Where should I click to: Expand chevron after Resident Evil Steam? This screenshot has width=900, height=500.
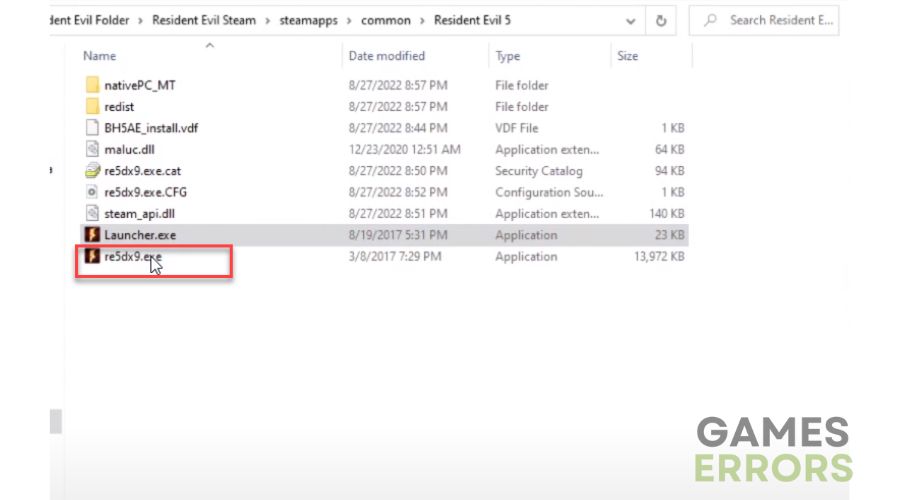point(267,21)
